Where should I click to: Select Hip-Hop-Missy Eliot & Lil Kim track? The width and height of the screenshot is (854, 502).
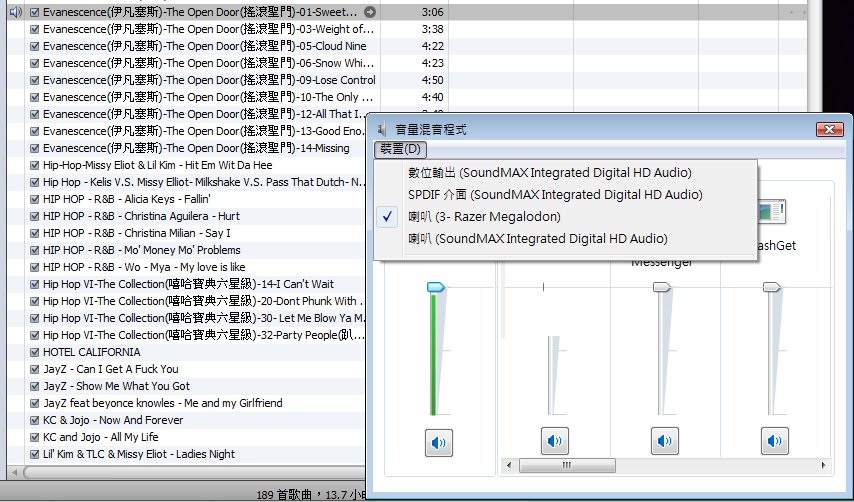tap(157, 165)
